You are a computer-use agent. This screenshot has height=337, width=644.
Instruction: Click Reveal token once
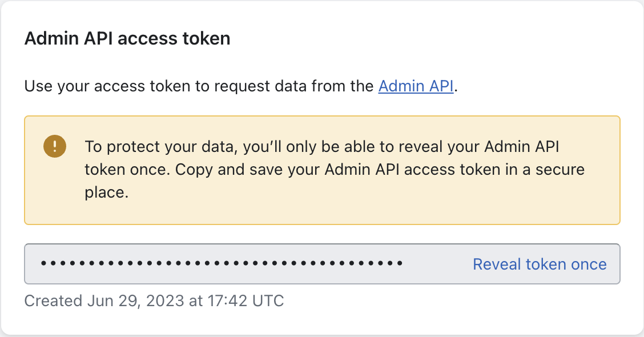click(540, 264)
